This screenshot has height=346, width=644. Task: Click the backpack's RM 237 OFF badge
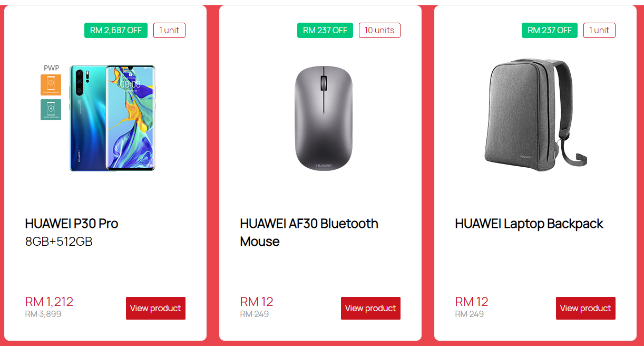[x=550, y=31]
